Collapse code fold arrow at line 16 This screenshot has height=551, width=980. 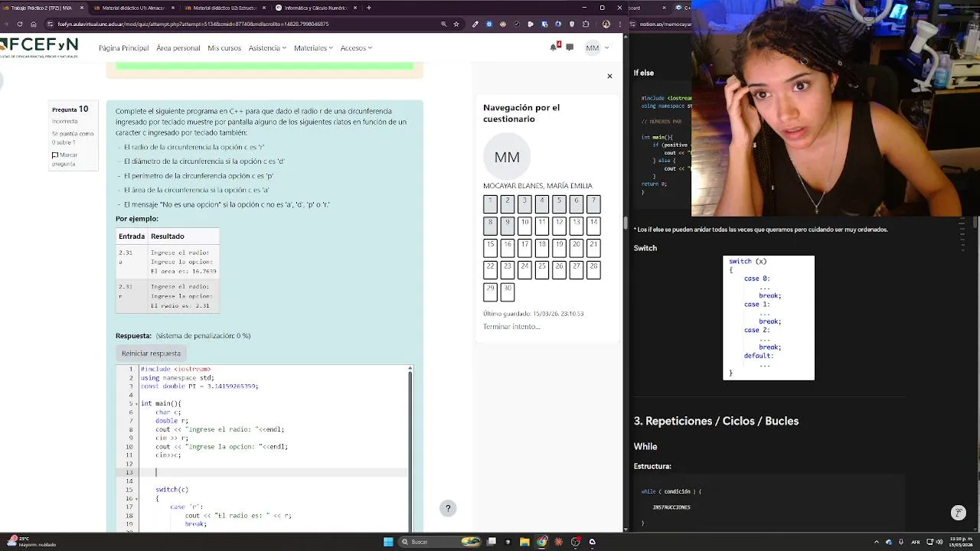point(137,498)
